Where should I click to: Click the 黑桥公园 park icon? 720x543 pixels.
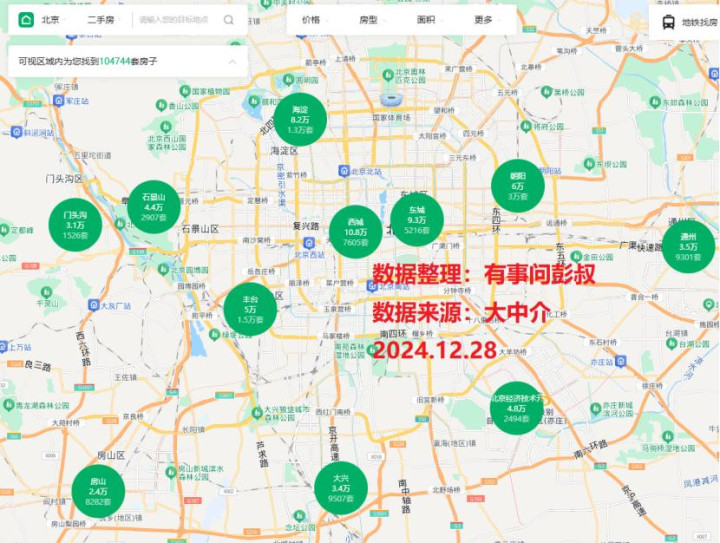point(546,92)
